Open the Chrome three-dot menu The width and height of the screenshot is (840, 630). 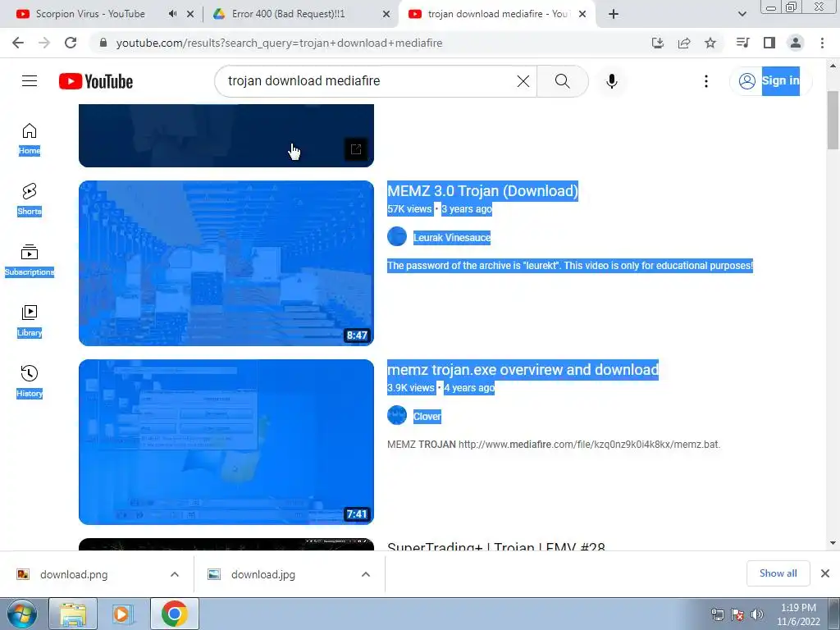pyautogui.click(x=822, y=43)
